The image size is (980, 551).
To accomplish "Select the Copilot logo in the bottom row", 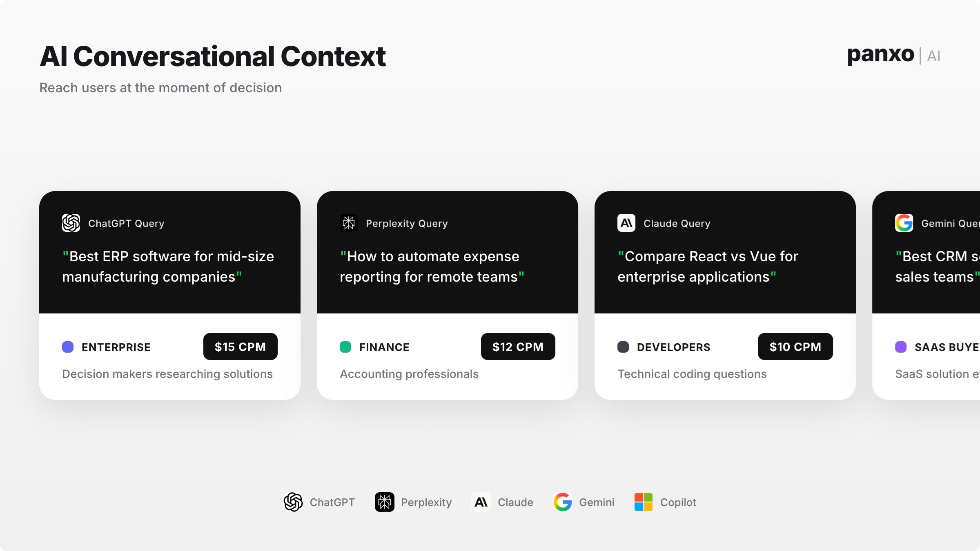I will point(644,502).
